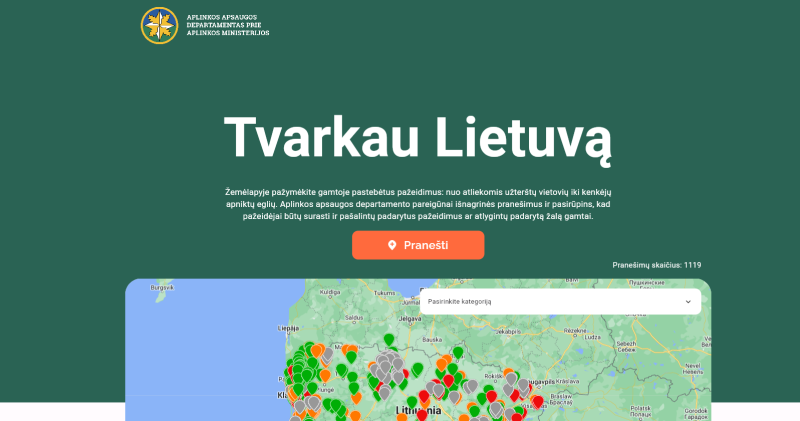Viewport: 800px width, 421px height.
Task: Click the Jelgava label on the map
Action: point(410,319)
